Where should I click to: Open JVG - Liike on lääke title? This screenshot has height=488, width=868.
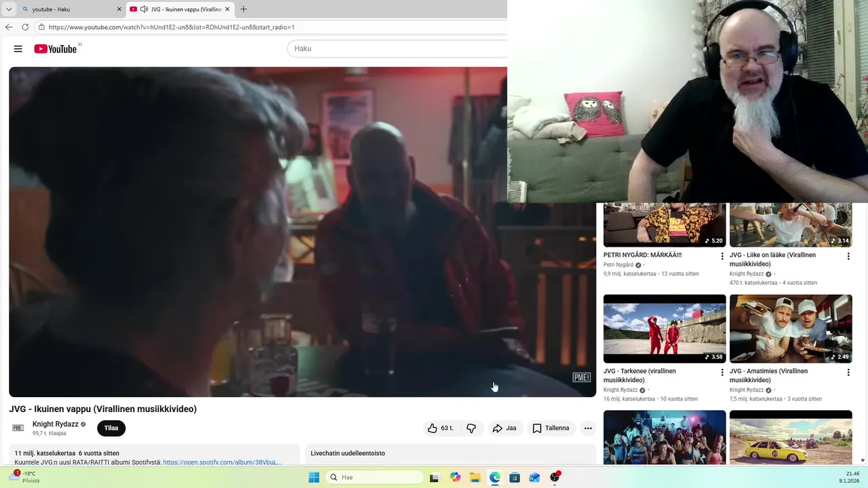click(773, 260)
